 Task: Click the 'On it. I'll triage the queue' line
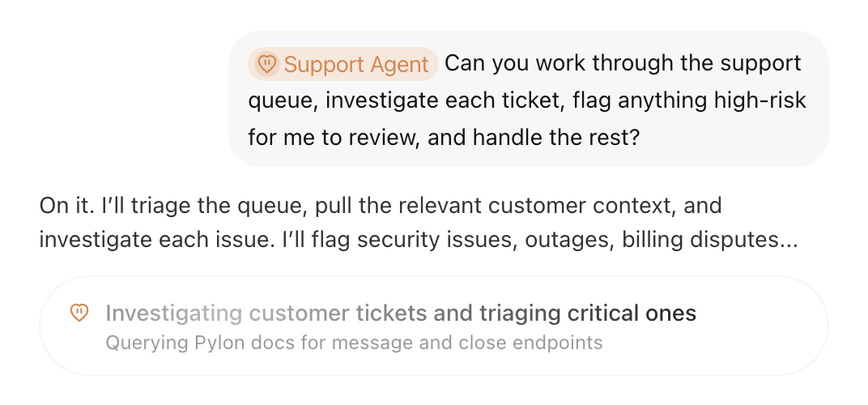(381, 206)
